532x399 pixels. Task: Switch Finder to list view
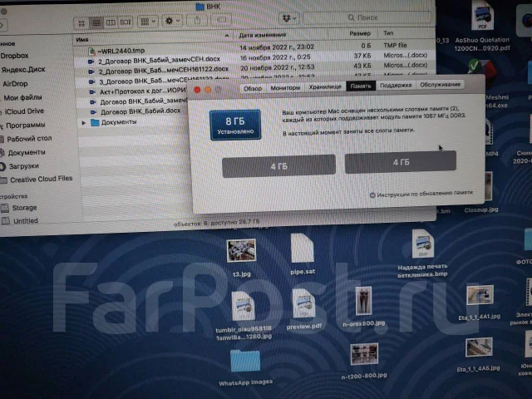coord(96,22)
